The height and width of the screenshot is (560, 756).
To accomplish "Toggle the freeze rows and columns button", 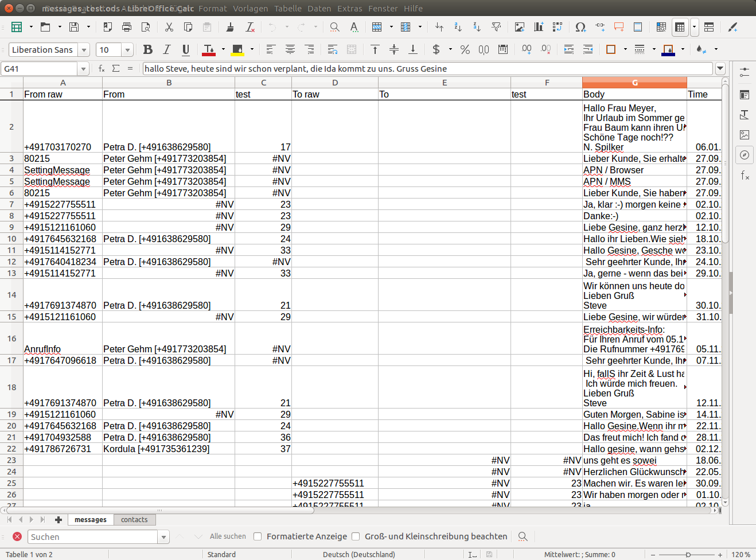I will (x=680, y=27).
